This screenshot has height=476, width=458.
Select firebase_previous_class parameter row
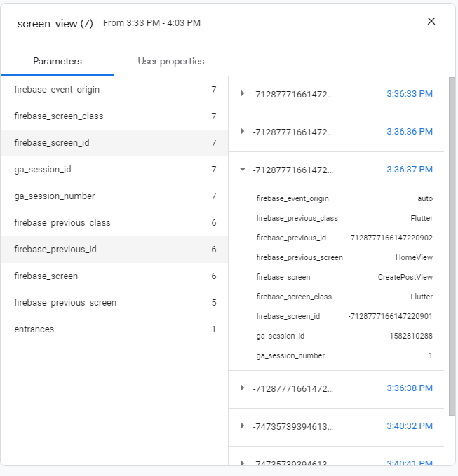[x=114, y=223]
